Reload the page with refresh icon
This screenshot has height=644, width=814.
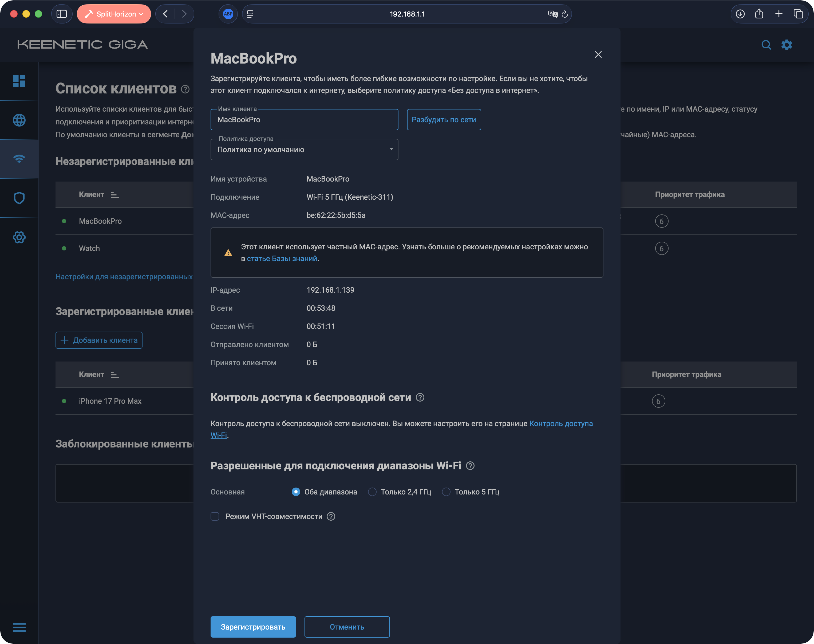(564, 14)
